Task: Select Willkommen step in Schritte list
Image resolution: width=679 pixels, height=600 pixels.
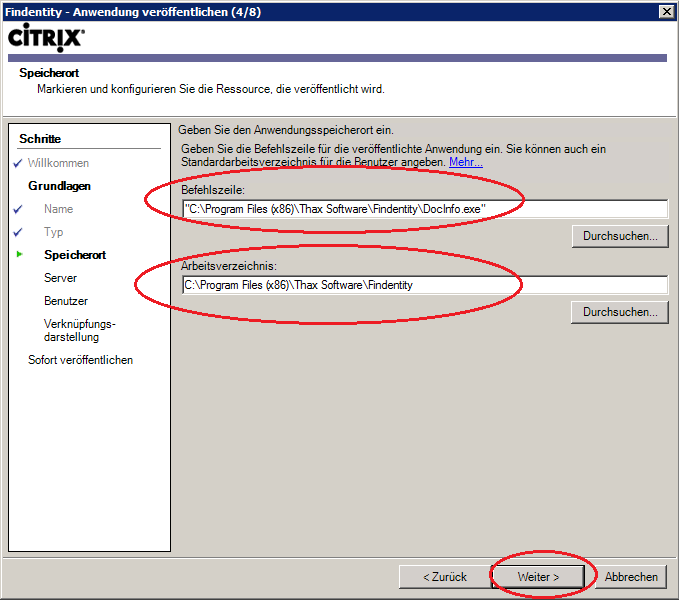Action: pyautogui.click(x=58, y=163)
